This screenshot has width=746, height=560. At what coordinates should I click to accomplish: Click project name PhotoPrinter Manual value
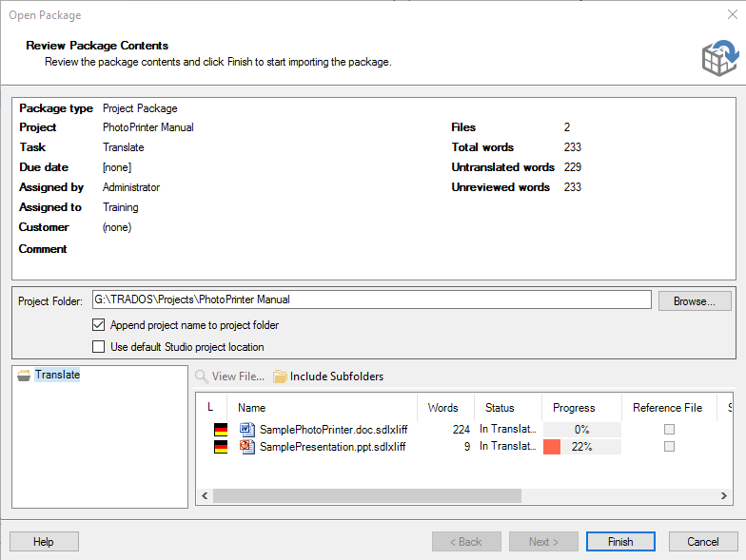tap(148, 127)
